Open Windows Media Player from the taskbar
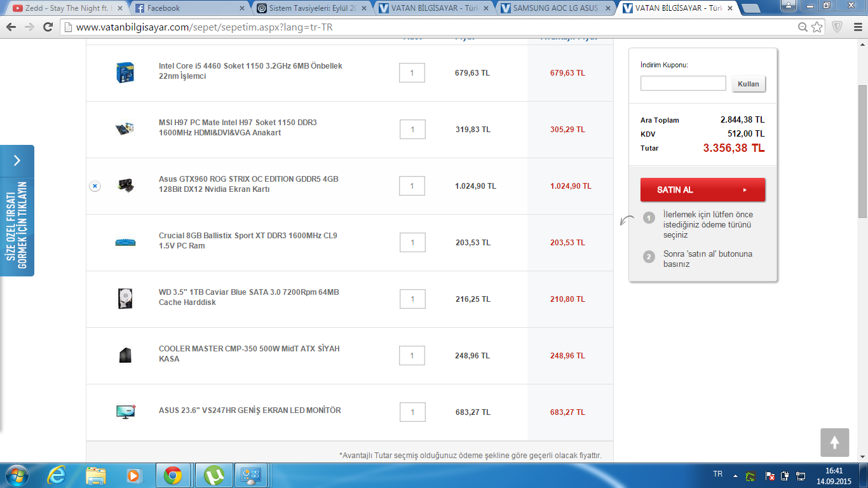 (134, 475)
